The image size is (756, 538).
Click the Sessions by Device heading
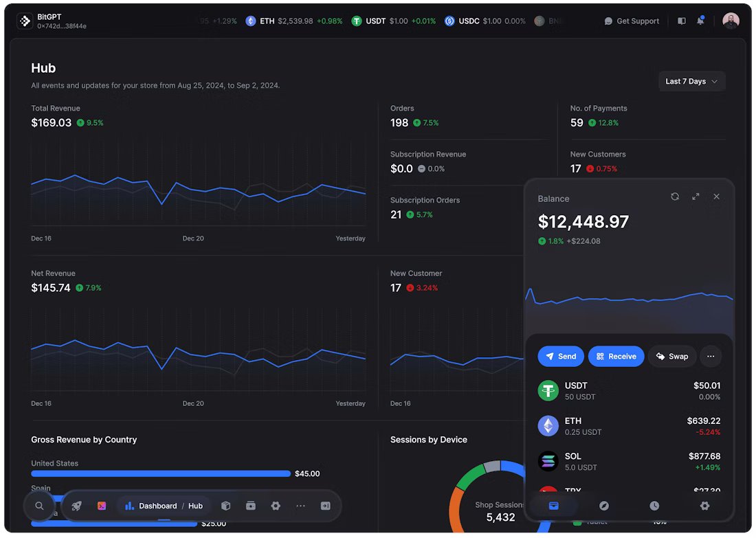point(429,440)
